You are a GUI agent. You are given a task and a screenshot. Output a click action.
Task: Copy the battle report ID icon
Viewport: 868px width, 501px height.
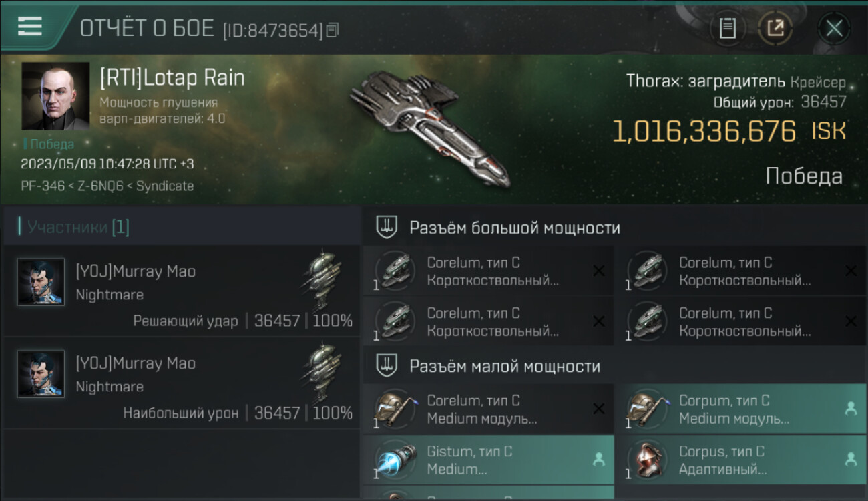coord(333,30)
